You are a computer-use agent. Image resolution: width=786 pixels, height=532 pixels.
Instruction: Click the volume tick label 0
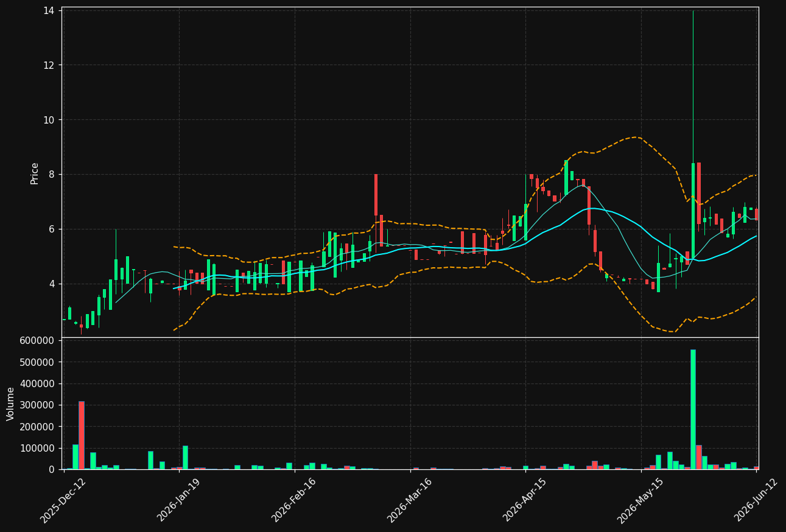click(x=52, y=469)
